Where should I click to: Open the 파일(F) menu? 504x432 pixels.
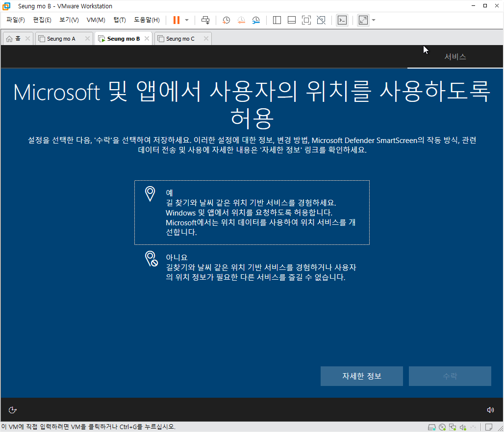coord(15,20)
